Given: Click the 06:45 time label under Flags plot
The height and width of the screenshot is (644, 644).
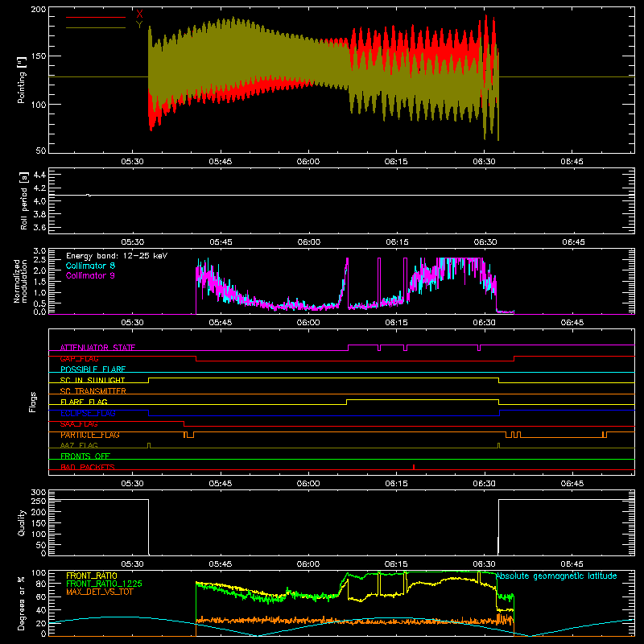Looking at the screenshot, I should tap(572, 484).
